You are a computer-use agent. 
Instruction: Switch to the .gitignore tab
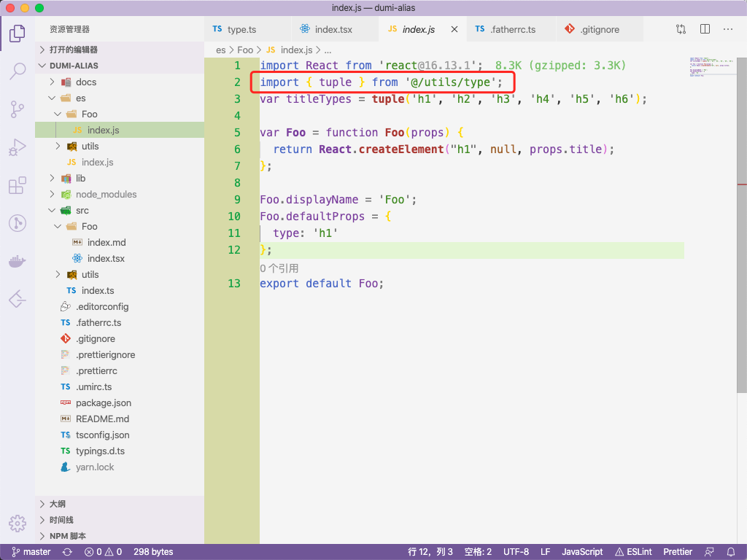coord(600,29)
